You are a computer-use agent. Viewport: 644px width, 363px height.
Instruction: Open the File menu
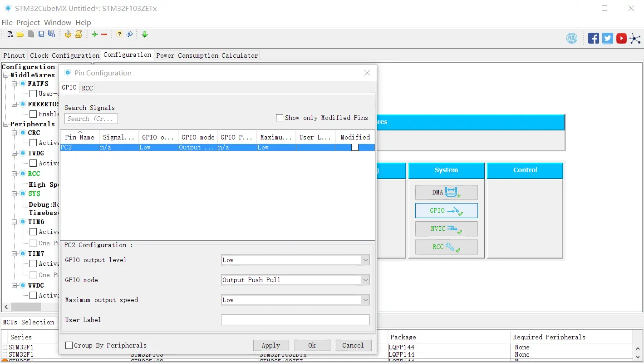(7, 22)
